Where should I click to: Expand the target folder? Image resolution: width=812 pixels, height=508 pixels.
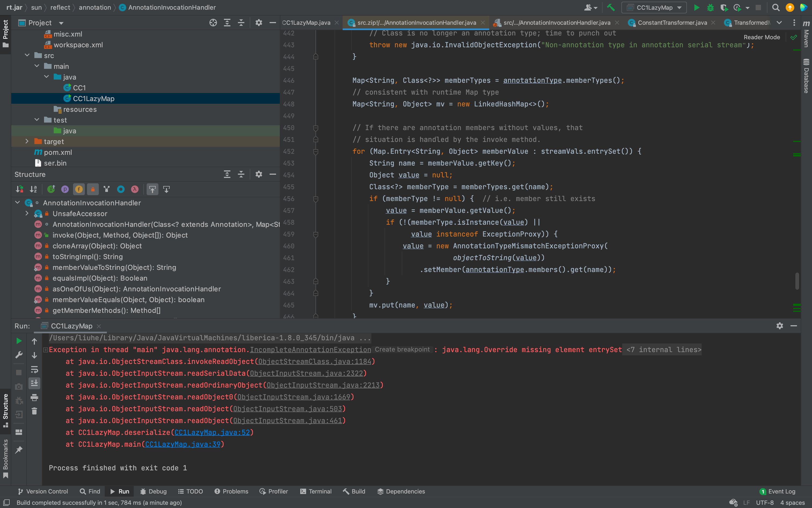point(27,141)
